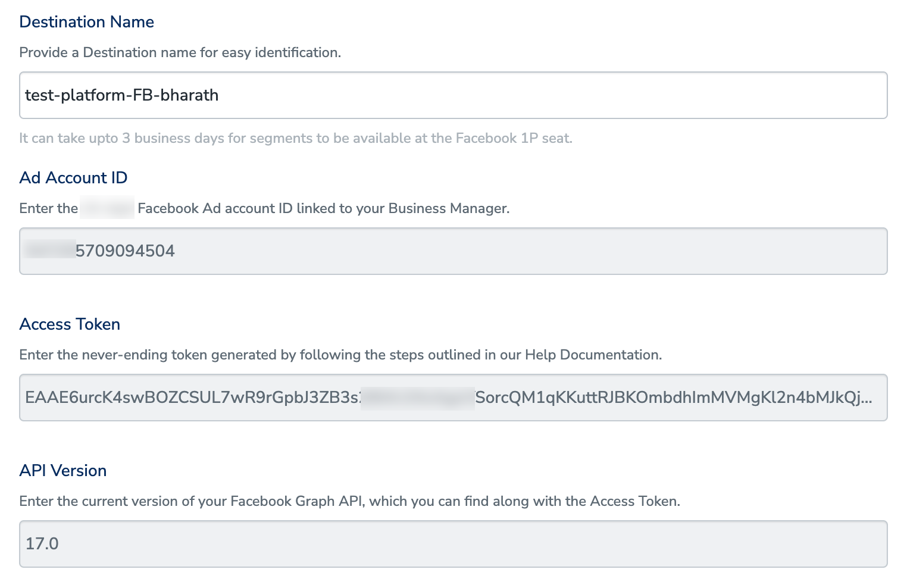Click "Business Manager" in the Ad Account hint

(x=448, y=209)
